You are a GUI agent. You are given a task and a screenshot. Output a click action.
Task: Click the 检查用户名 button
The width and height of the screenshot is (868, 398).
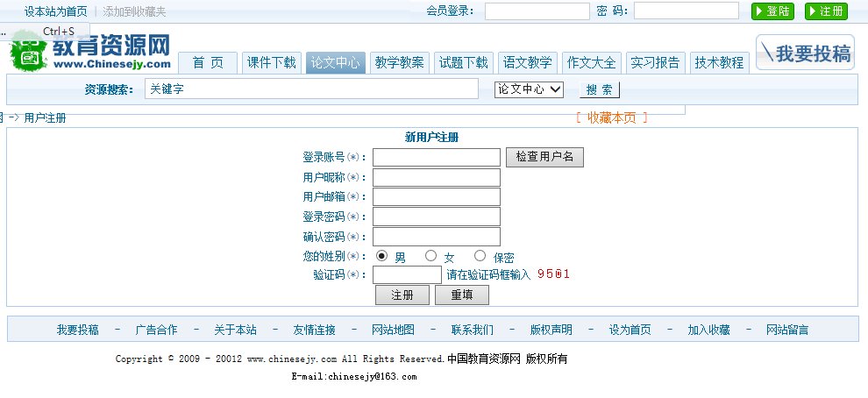click(x=544, y=157)
